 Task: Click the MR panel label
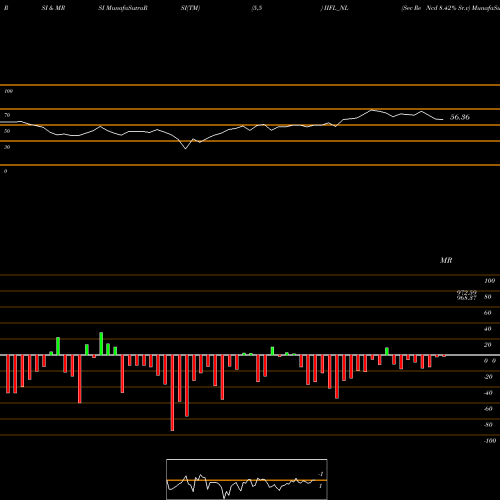point(446,260)
